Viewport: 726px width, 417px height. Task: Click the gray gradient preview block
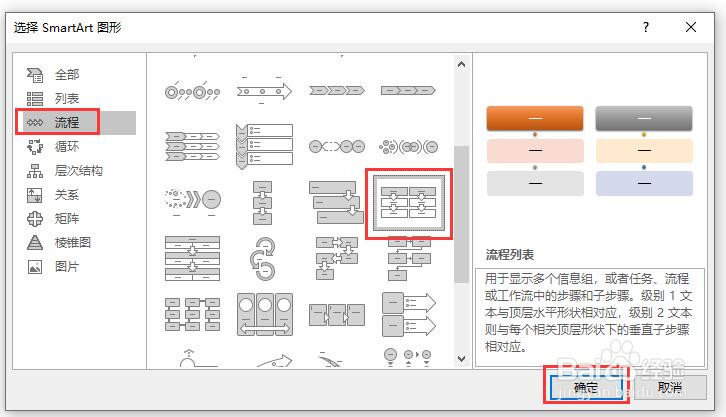pos(644,118)
